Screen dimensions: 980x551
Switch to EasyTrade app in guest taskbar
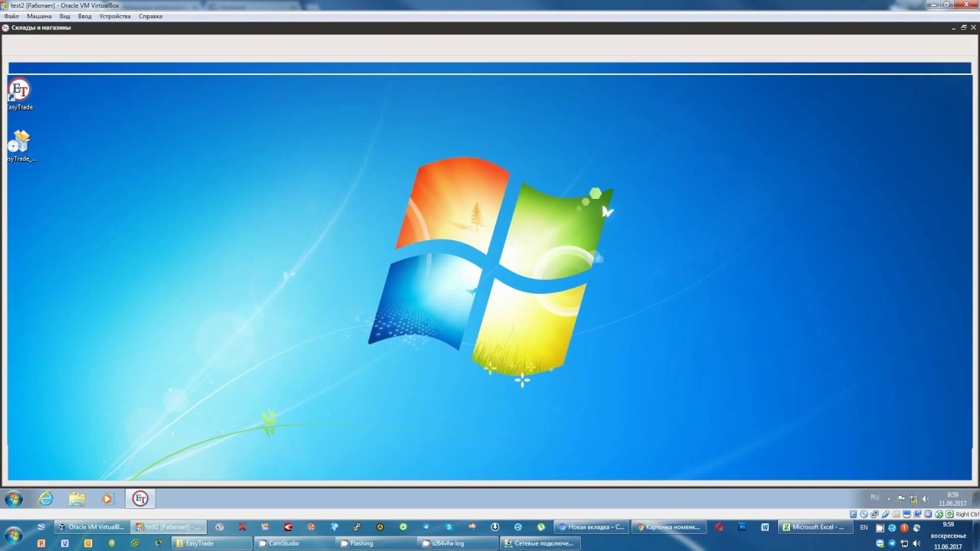coord(140,499)
